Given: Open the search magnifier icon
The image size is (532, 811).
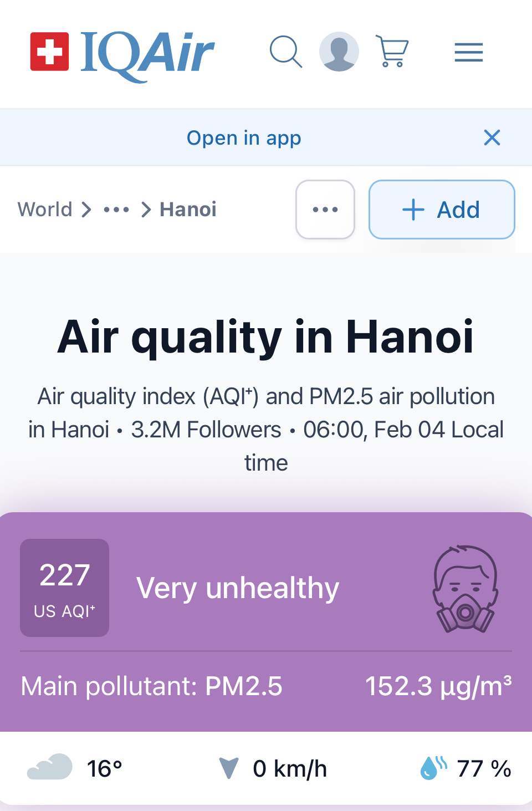Looking at the screenshot, I should point(285,52).
